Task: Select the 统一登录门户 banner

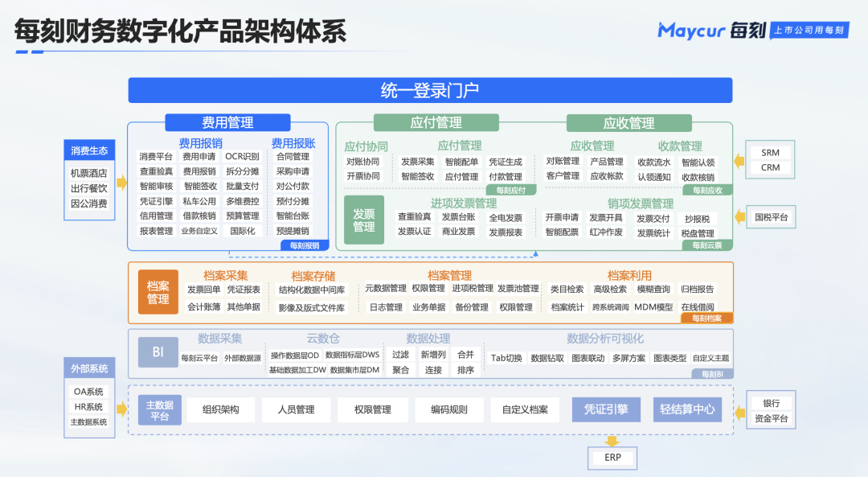Action: pos(430,90)
